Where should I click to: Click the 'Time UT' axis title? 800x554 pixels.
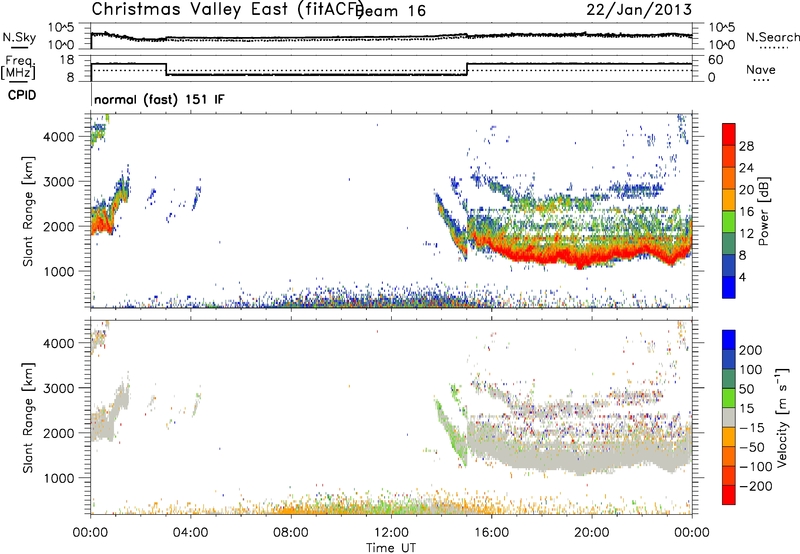tap(391, 547)
